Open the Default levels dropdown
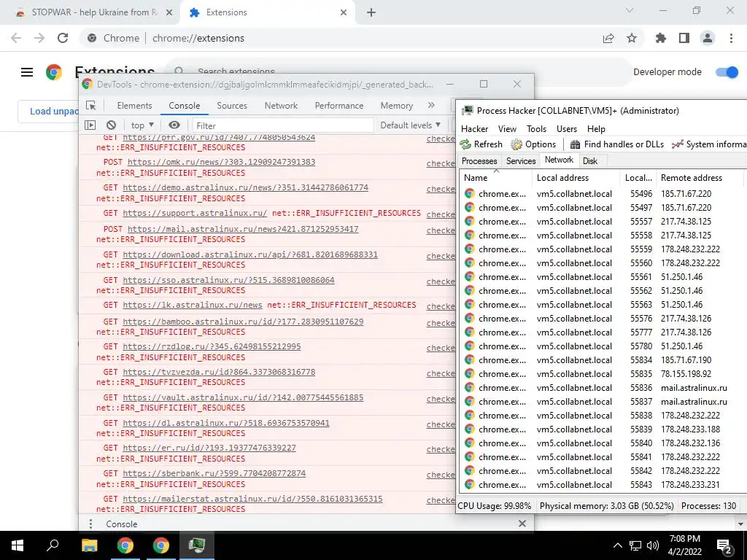 (x=410, y=125)
